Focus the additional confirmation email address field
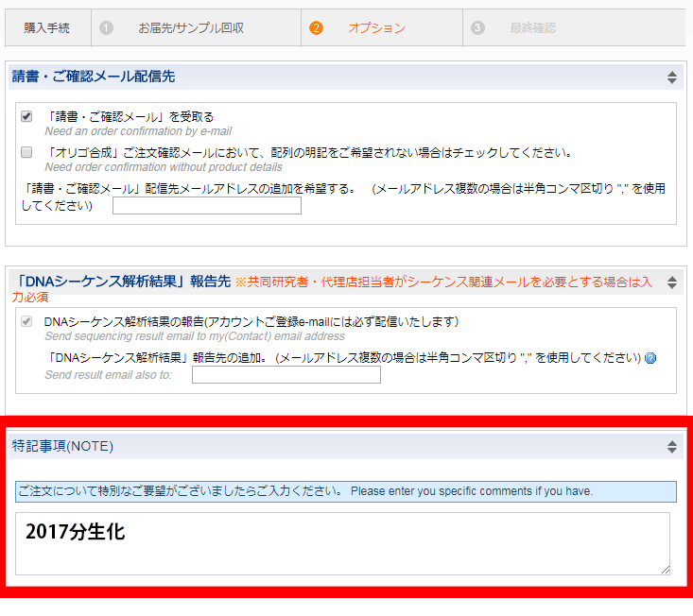Viewport: 693px width, 616px height. (x=207, y=205)
